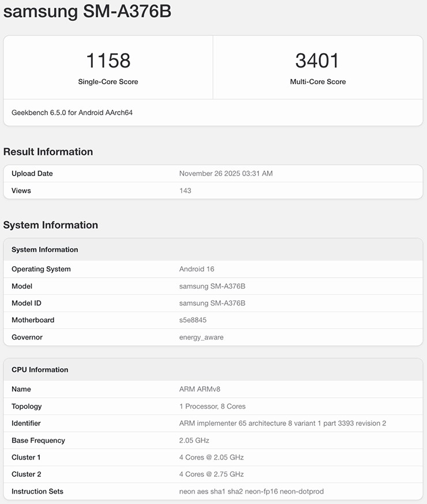Click the Governor row label
The image size is (427, 504).
[27, 337]
